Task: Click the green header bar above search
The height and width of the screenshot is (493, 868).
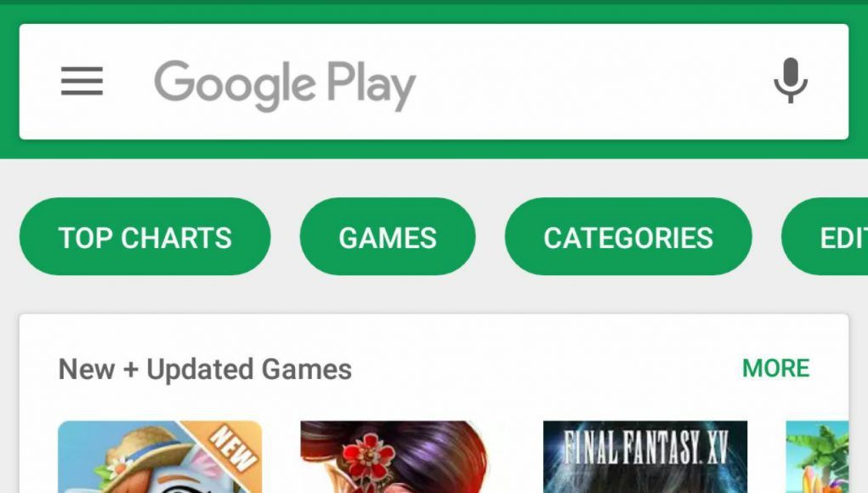Action: point(434,12)
